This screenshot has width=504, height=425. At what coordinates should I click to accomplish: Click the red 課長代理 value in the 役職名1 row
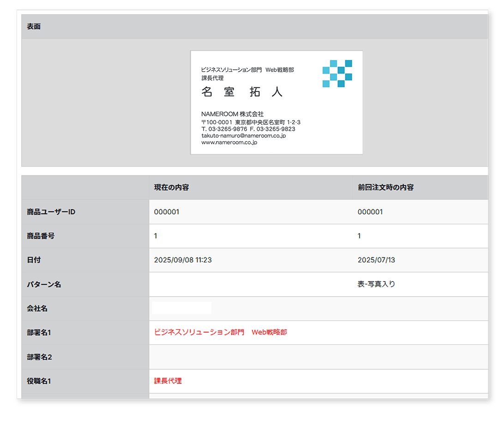(168, 381)
